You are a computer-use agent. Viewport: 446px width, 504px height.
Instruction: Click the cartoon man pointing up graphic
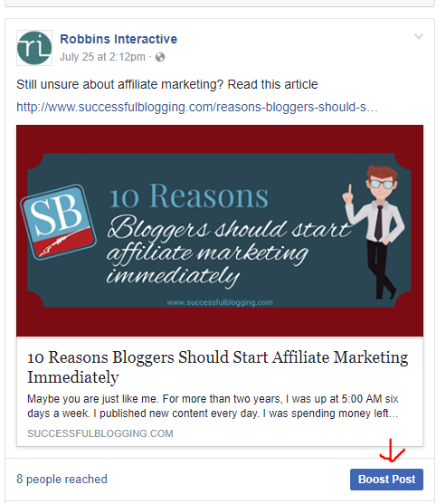tap(375, 232)
